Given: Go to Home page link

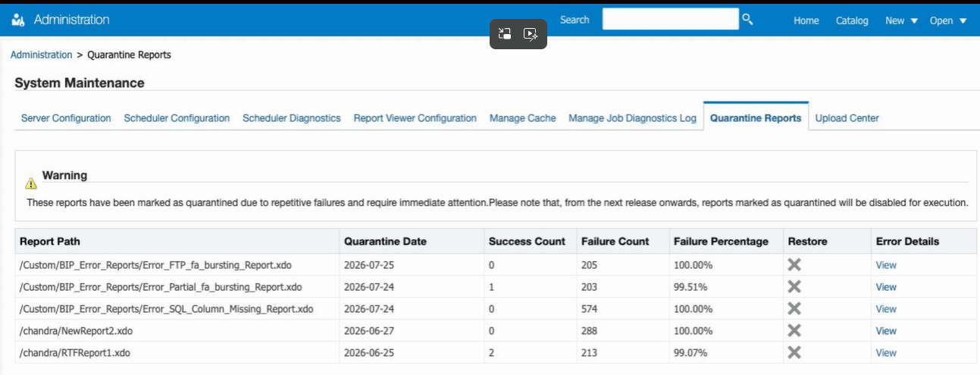Looking at the screenshot, I should click(806, 20).
